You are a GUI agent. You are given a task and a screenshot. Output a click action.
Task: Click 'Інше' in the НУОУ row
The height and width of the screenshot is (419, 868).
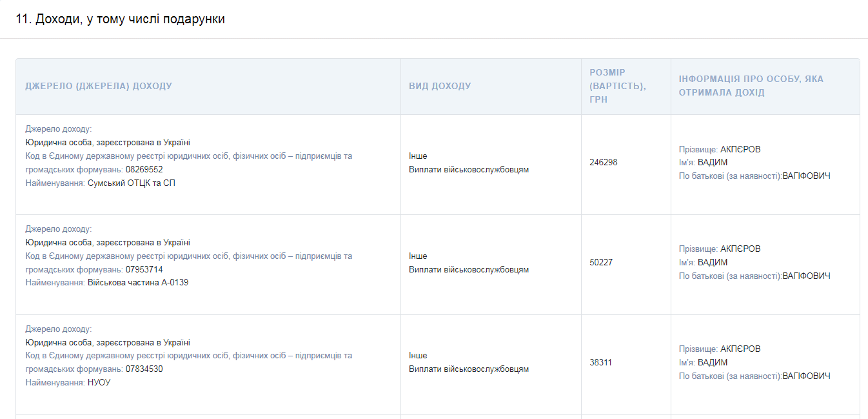tap(418, 356)
